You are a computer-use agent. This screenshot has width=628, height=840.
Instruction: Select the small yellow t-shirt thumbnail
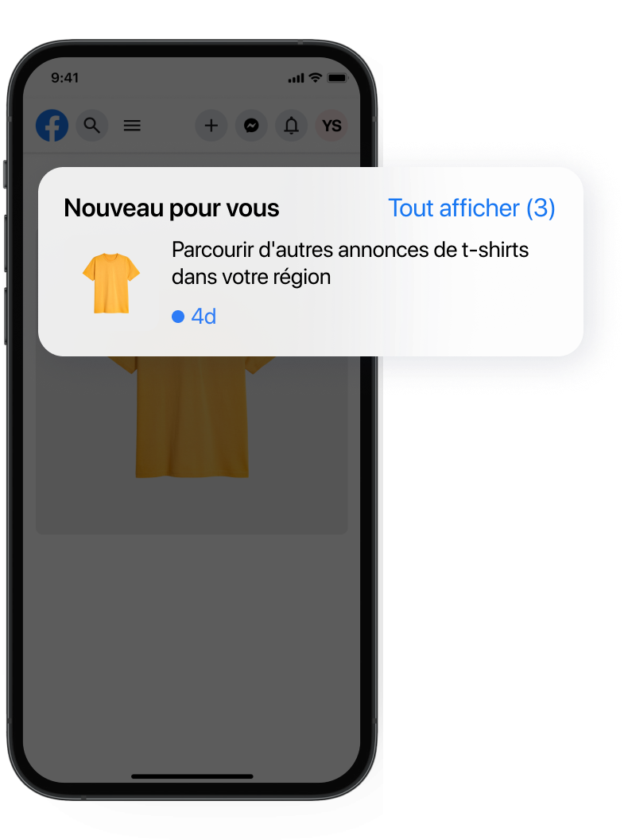110,283
